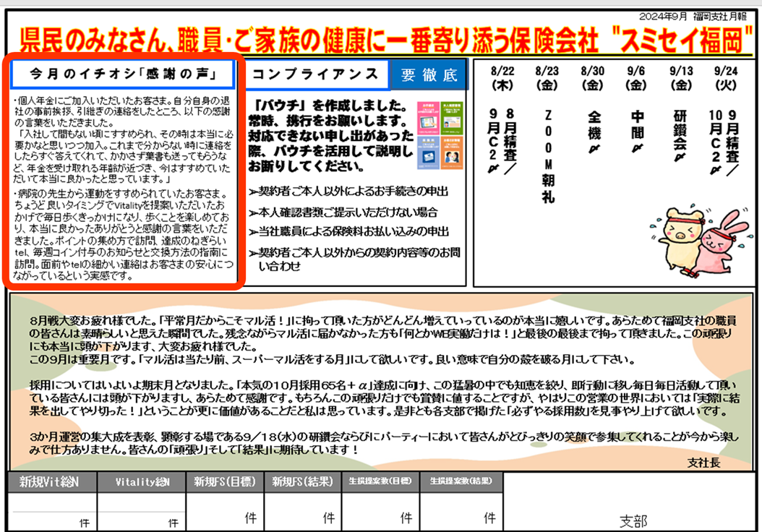Select the paragraph starting "採用についてはいよいよ期末月"
The width and height of the screenshot is (762, 532).
tap(385, 398)
